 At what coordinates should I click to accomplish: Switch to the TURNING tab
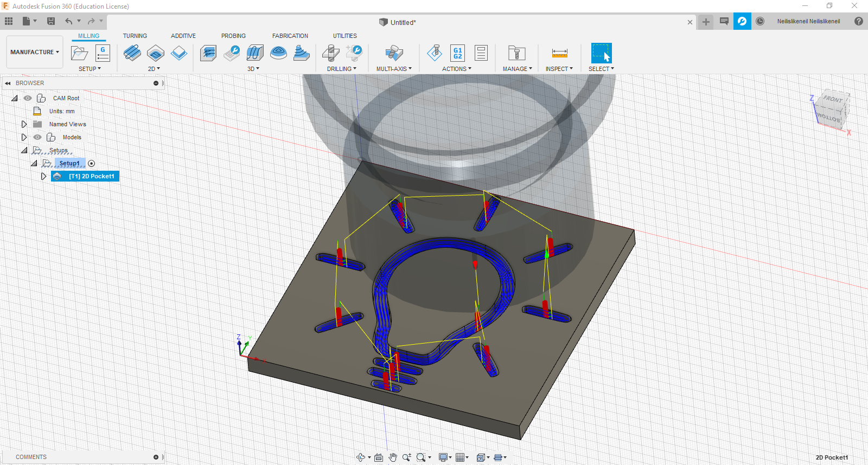tap(135, 36)
